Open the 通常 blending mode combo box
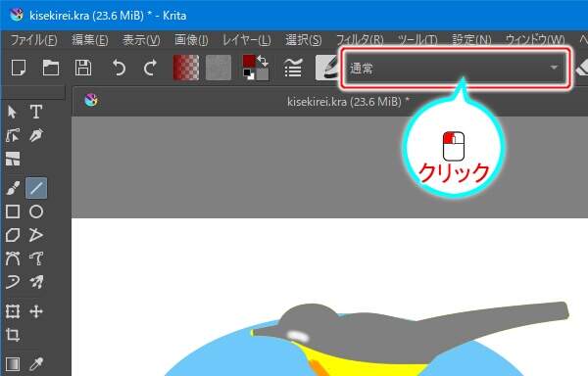 455,68
